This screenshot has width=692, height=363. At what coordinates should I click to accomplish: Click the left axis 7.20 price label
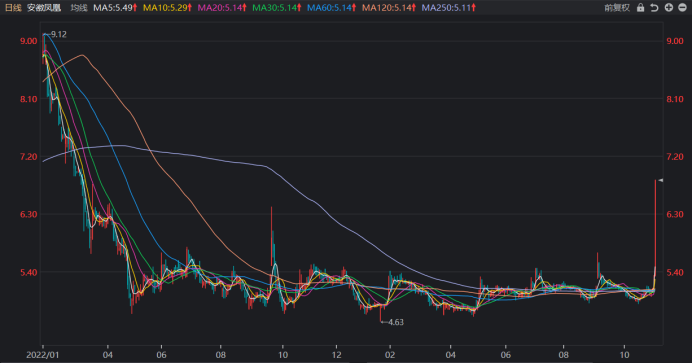coord(28,157)
